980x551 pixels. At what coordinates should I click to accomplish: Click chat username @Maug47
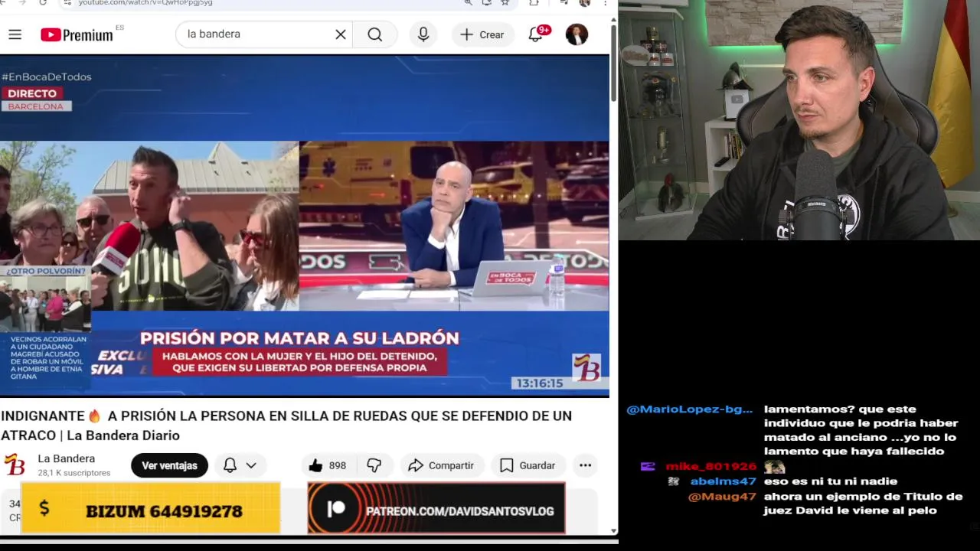click(x=722, y=497)
